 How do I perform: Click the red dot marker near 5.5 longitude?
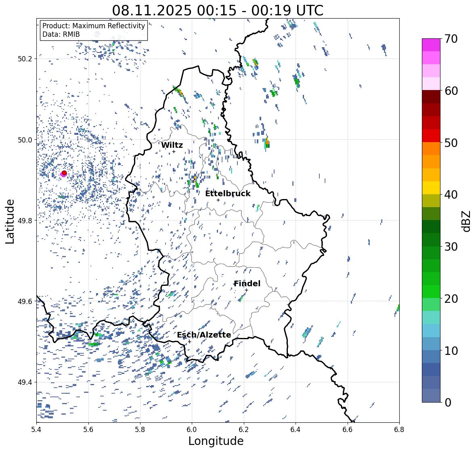coord(64,173)
